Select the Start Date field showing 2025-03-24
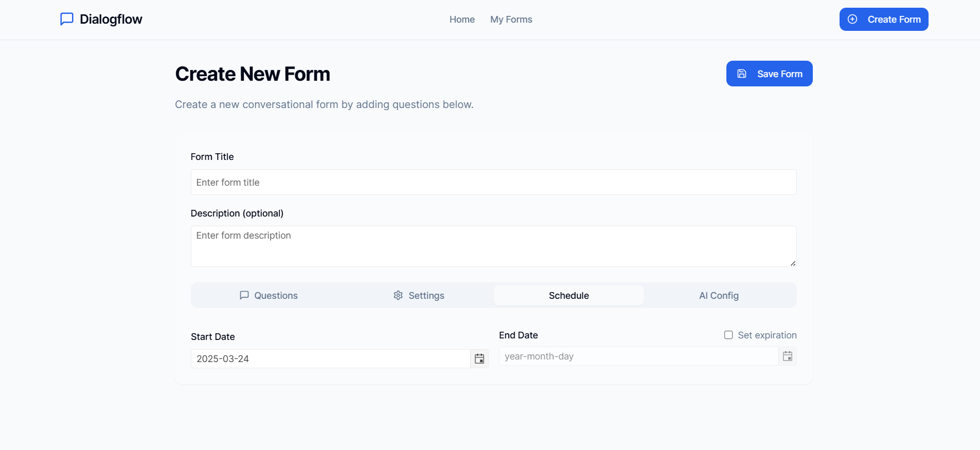 (329, 358)
